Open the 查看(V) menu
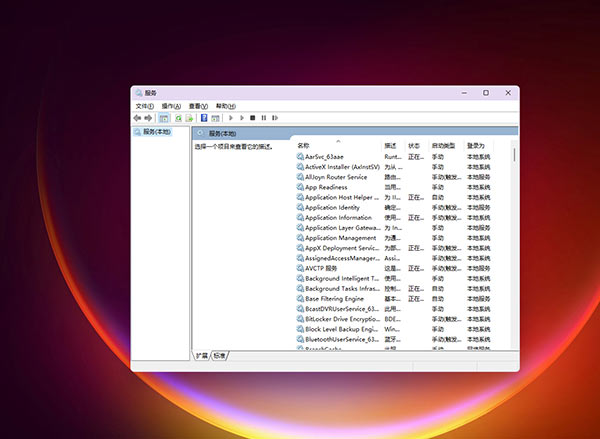The image size is (600, 439). [x=198, y=106]
